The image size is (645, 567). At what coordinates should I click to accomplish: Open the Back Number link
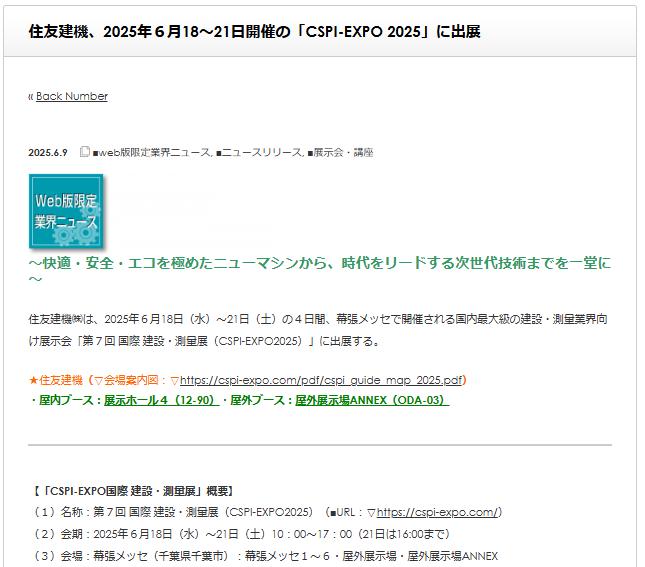click(x=72, y=96)
